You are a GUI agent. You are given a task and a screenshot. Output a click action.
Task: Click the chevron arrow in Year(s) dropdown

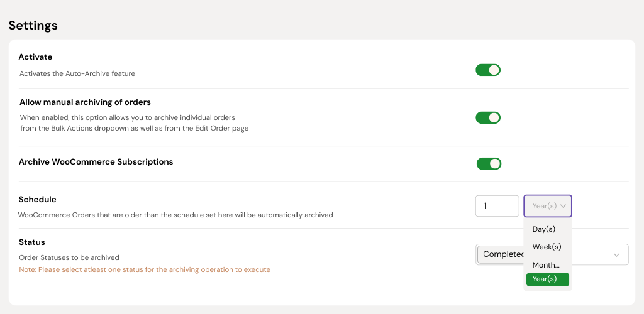point(563,206)
